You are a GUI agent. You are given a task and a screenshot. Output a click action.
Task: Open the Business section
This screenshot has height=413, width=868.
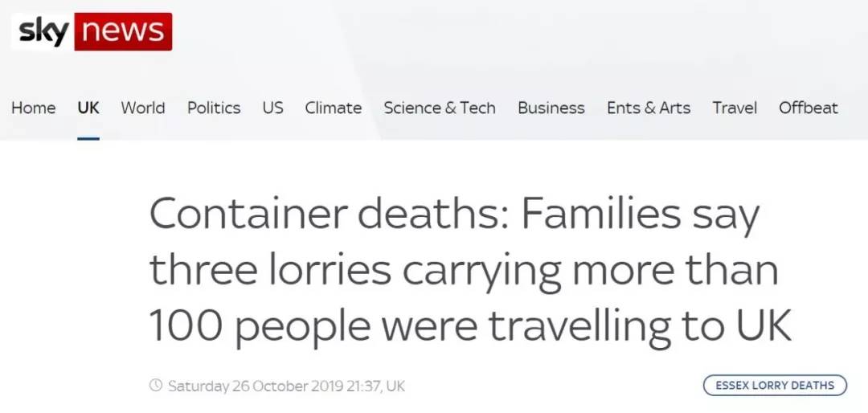tap(551, 108)
